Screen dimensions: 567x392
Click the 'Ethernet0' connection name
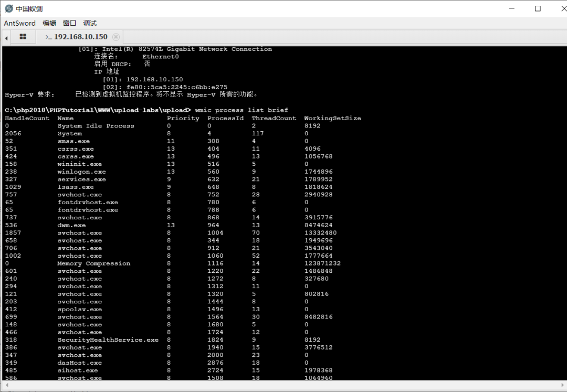coord(161,56)
